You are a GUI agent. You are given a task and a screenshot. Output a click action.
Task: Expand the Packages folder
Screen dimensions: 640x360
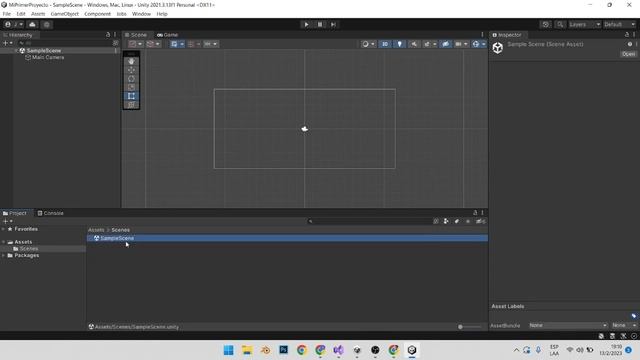coord(4,256)
